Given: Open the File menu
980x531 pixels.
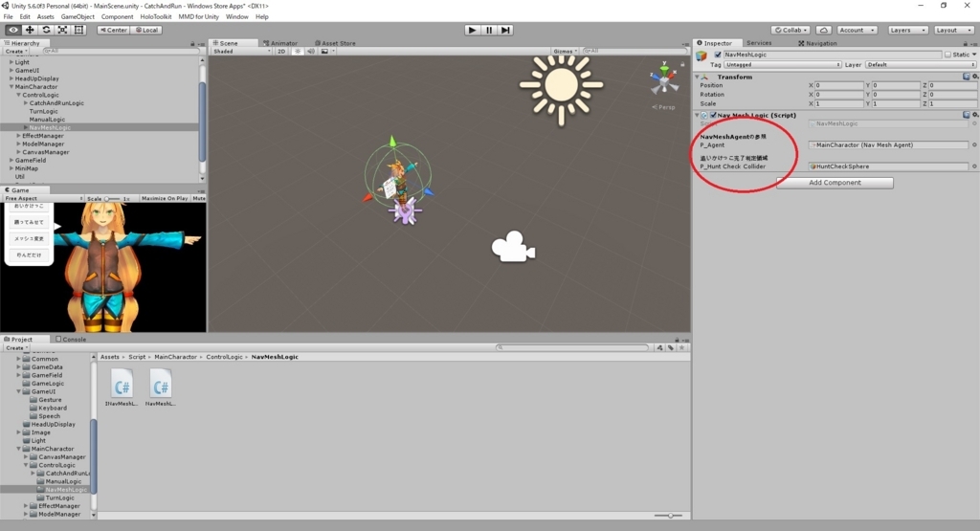Looking at the screenshot, I should click(x=8, y=17).
